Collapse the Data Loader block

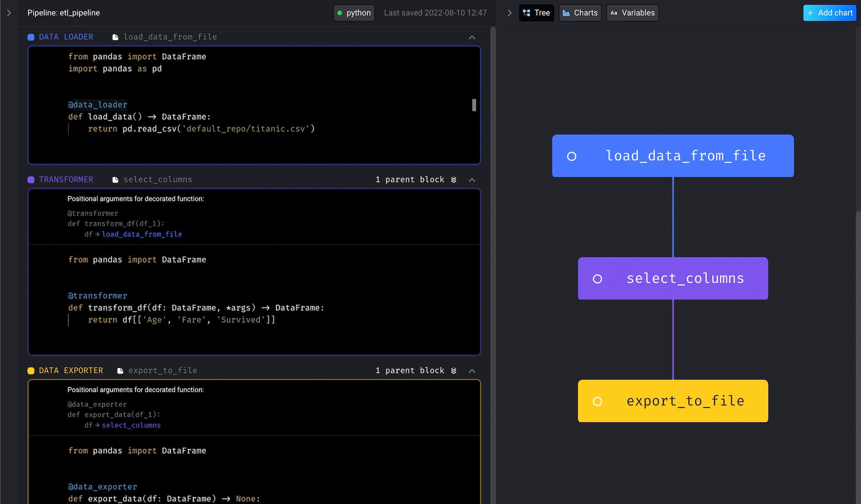472,37
